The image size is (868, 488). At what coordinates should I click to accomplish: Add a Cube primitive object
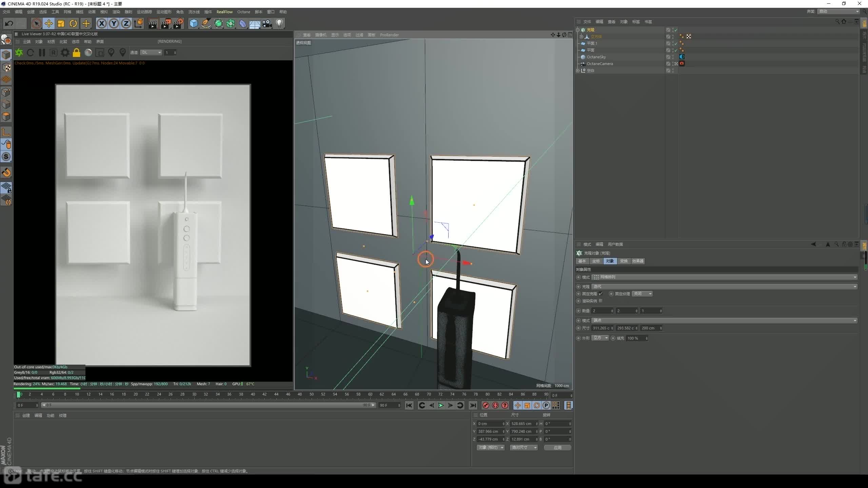coord(194,23)
